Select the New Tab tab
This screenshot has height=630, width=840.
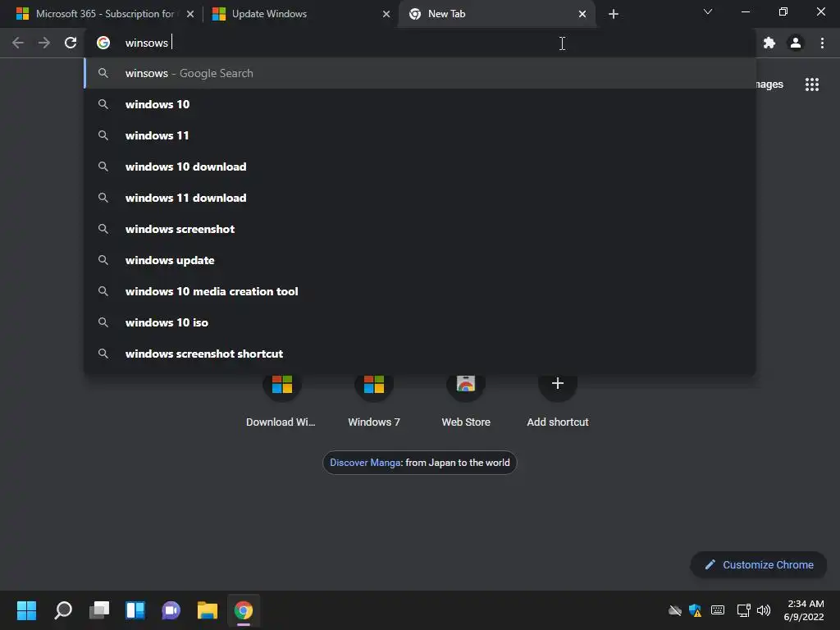coord(497,14)
